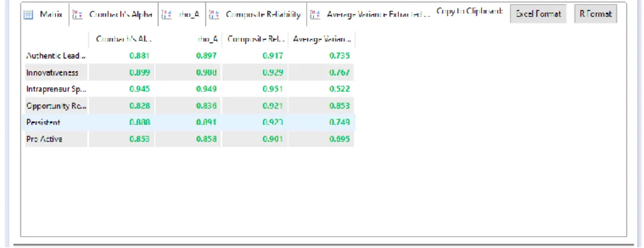Screen dimensions: 644x248
Task: Click the Matrix tab's table icon
Action: point(28,15)
